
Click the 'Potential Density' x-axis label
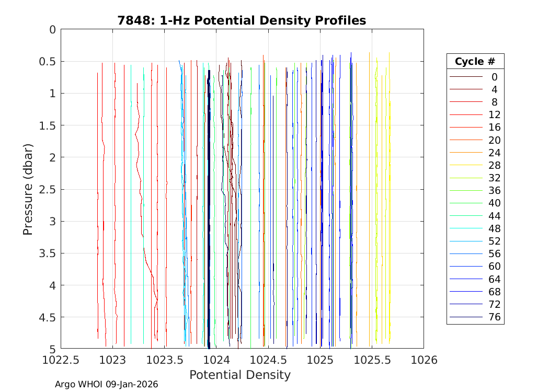[239, 375]
